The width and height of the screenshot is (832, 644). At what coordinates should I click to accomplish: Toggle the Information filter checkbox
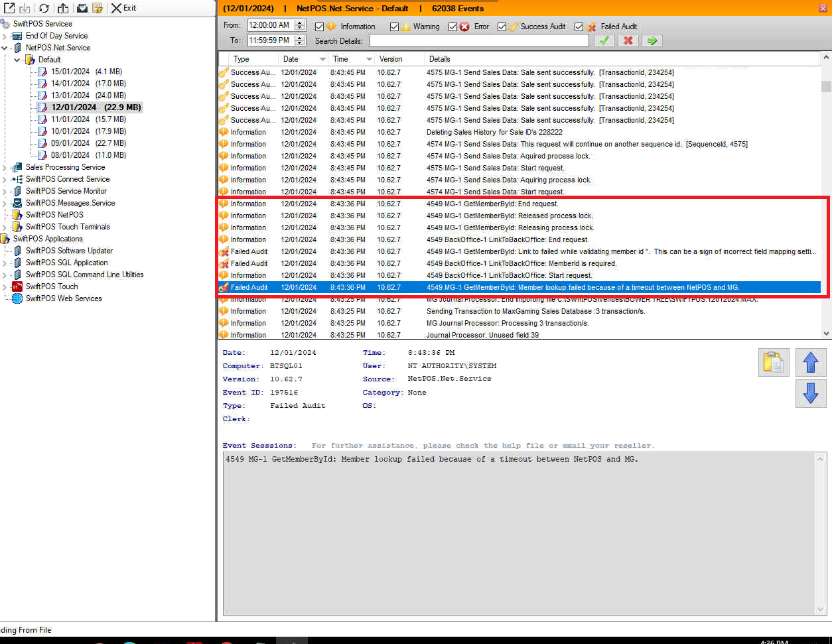point(319,27)
